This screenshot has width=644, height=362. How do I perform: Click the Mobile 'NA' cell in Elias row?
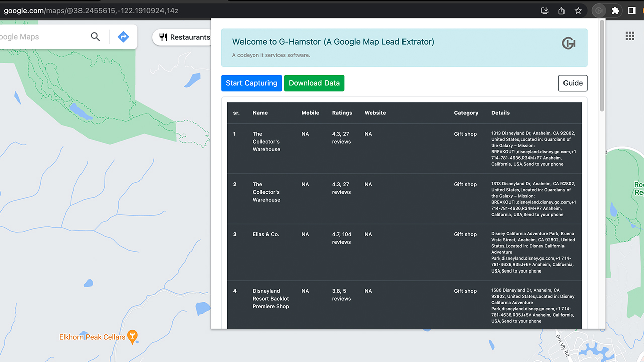(x=305, y=234)
